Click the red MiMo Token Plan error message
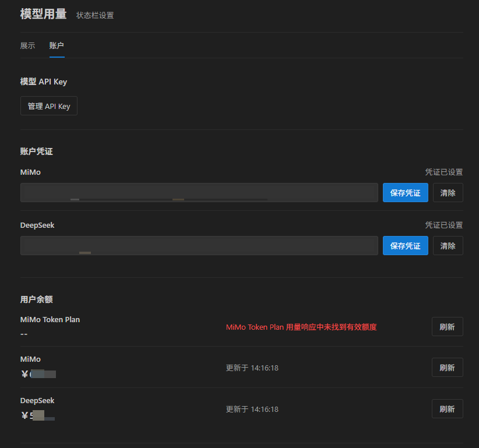The height and width of the screenshot is (448, 479). coord(301,327)
